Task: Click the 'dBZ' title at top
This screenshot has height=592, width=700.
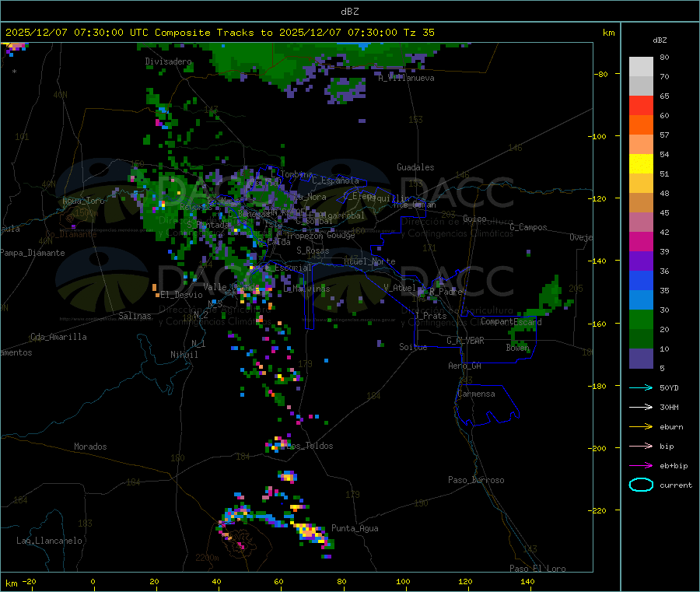Action: (349, 12)
